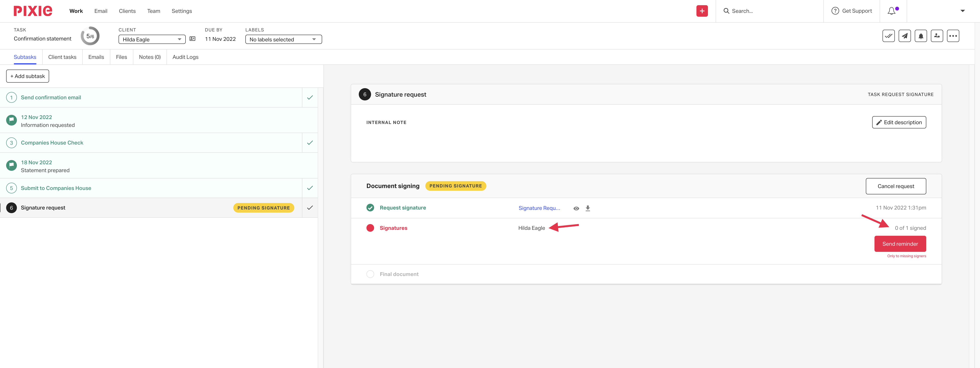This screenshot has height=368, width=980.
Task: Open the Team menu
Action: pos(154,11)
